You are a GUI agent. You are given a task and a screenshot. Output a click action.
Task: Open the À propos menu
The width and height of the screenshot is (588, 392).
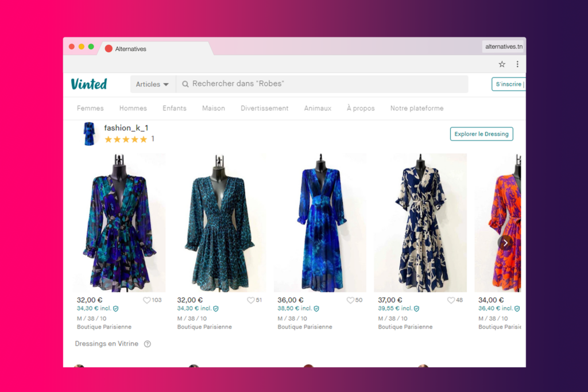tap(361, 108)
